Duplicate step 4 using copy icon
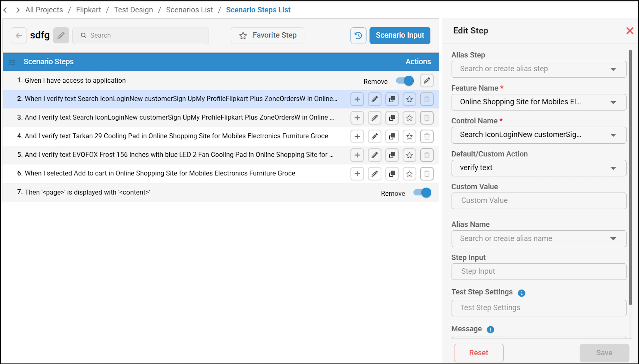 (x=392, y=136)
